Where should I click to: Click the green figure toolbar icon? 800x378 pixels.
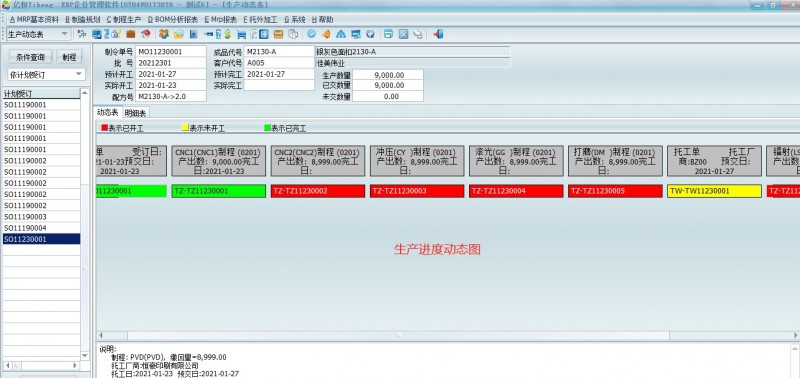click(x=228, y=34)
